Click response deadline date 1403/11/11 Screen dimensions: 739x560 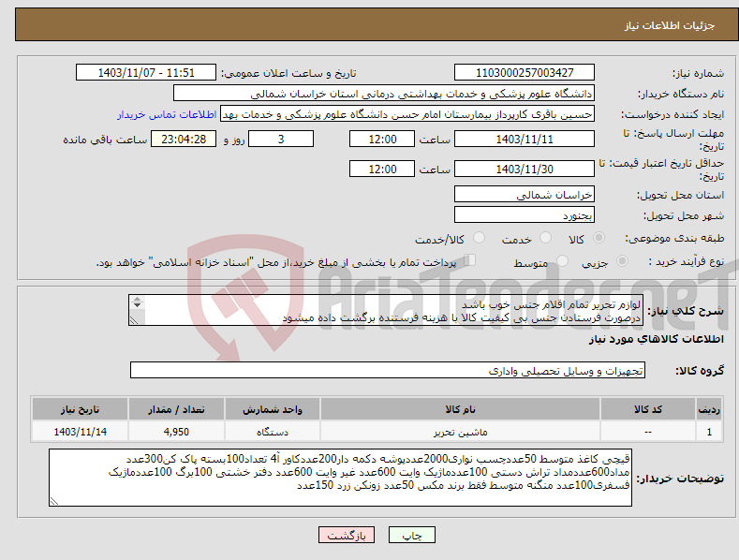[525, 139]
